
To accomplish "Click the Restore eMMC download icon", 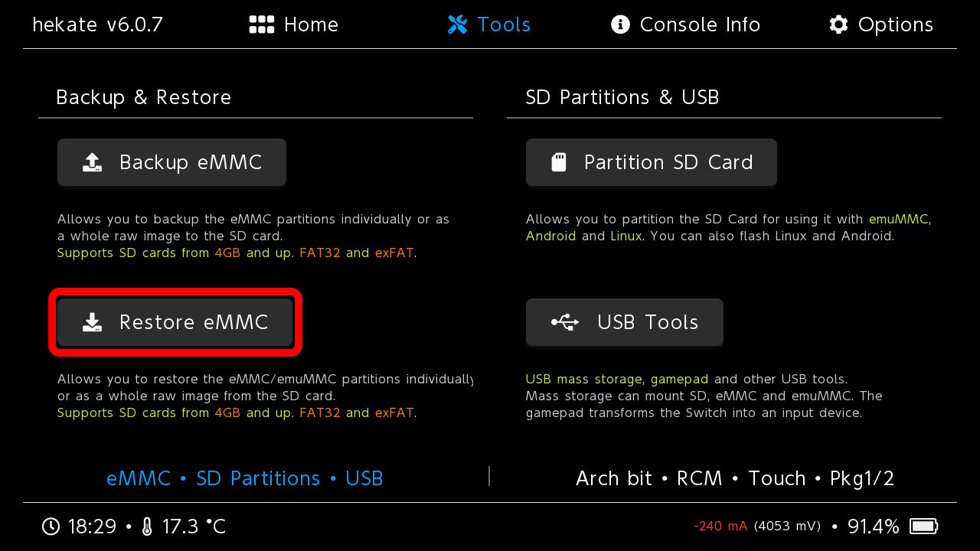I will 92,322.
